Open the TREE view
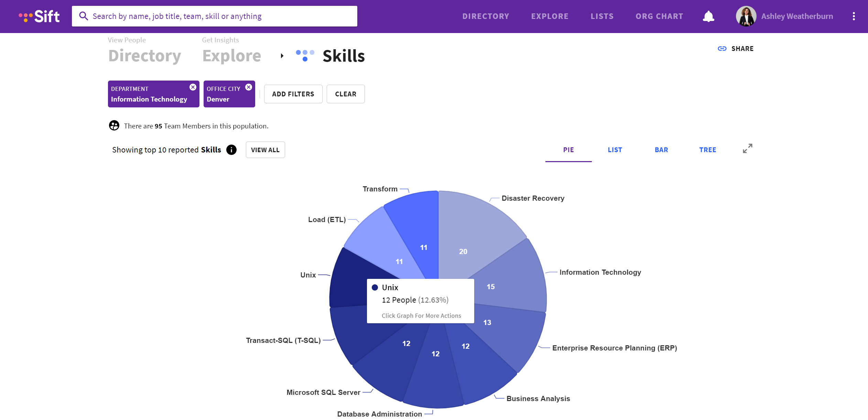 pyautogui.click(x=708, y=150)
